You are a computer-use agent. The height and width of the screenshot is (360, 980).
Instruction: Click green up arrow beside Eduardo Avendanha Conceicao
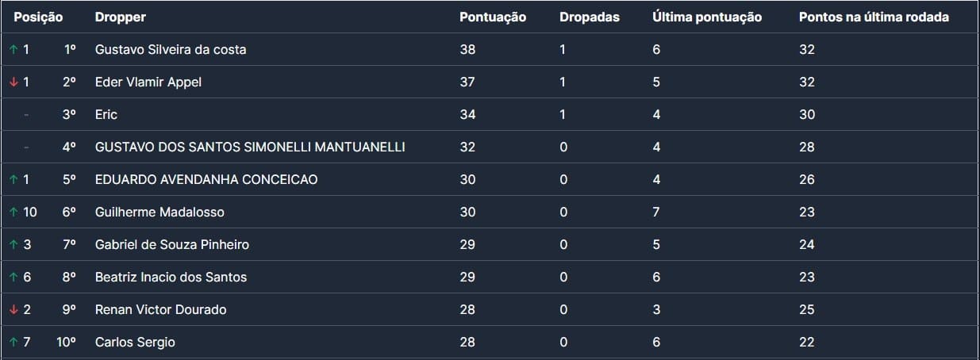click(x=13, y=180)
